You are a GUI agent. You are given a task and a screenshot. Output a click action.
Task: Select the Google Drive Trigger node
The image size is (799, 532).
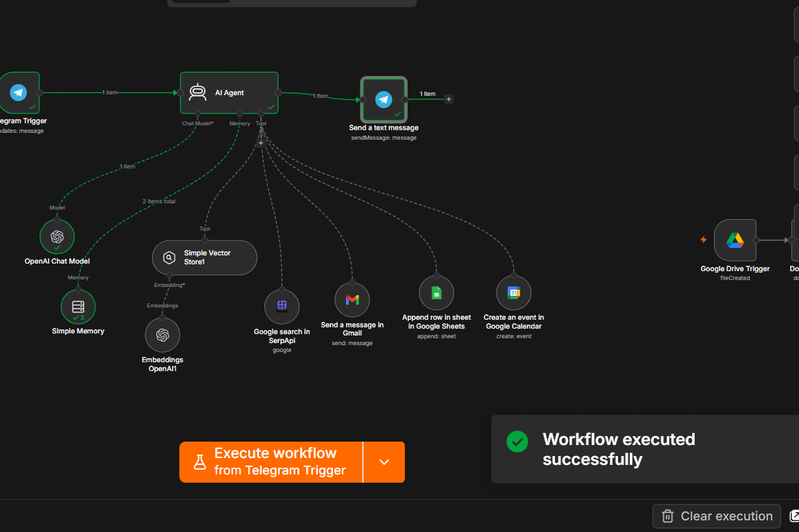(735, 240)
